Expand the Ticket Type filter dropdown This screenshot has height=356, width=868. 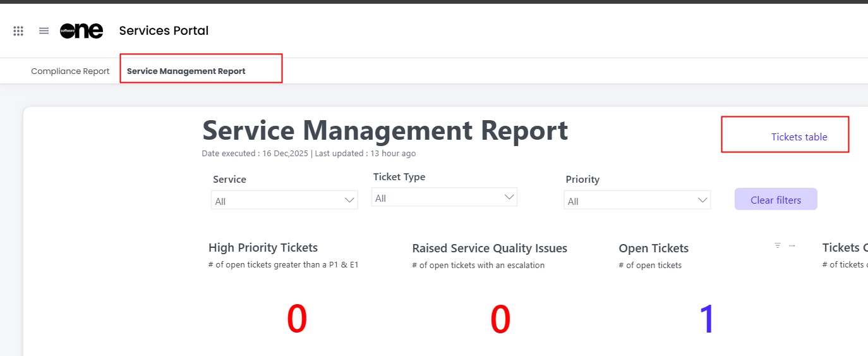pos(444,197)
